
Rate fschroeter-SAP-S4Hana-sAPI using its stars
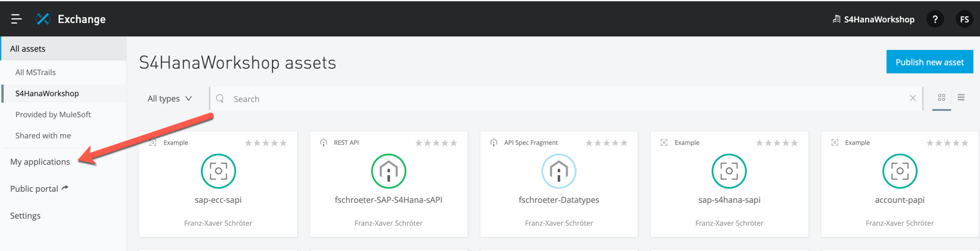click(436, 143)
